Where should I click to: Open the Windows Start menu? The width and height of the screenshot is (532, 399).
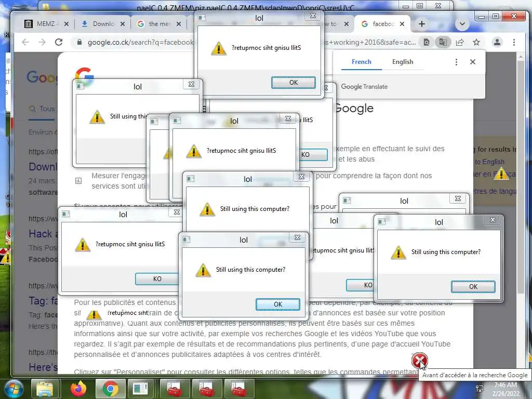(14, 389)
